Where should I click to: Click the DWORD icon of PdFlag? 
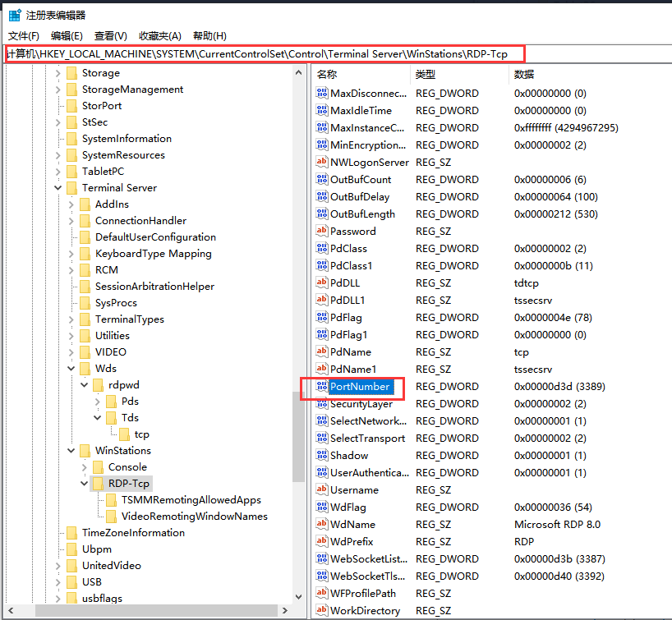pos(322,317)
